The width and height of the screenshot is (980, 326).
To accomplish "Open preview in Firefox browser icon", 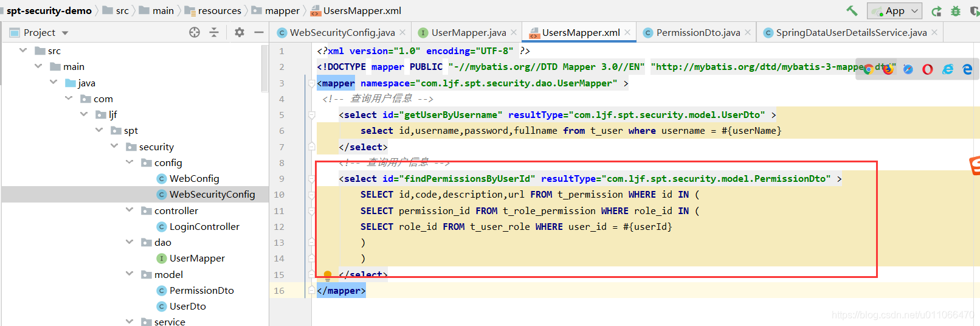I will click(x=888, y=69).
